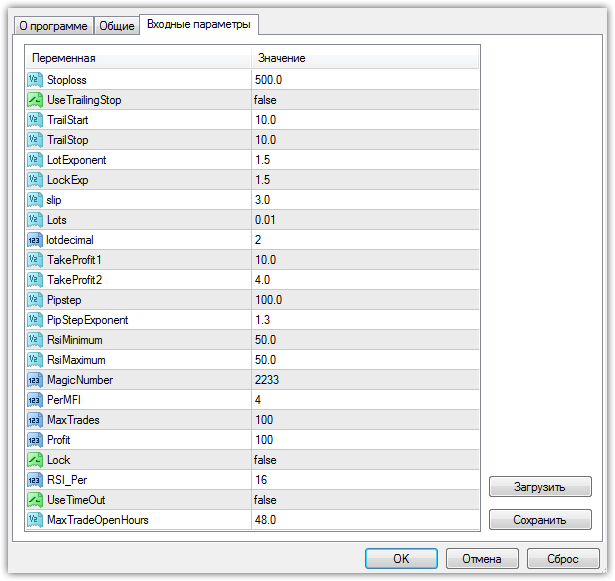
Task: Click the UseTimeOut boolean icon
Action: (x=34, y=500)
